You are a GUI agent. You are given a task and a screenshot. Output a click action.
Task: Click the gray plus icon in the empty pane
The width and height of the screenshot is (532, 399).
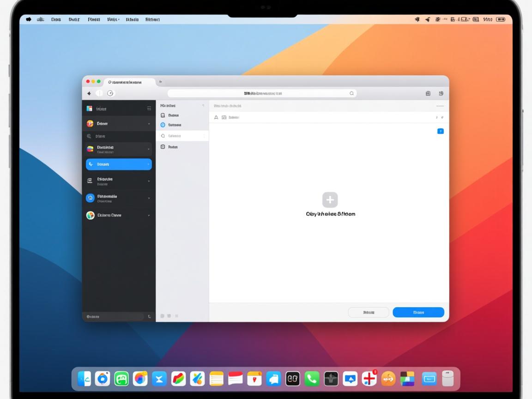330,200
